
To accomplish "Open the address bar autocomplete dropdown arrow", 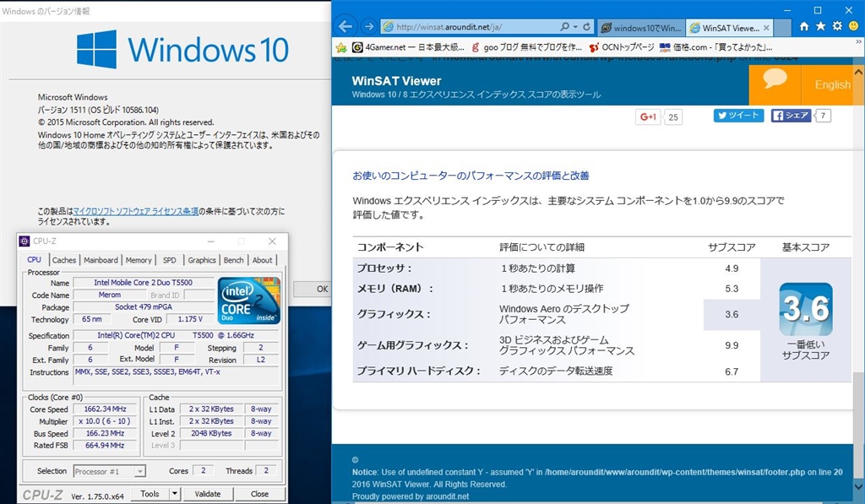I will coord(574,26).
